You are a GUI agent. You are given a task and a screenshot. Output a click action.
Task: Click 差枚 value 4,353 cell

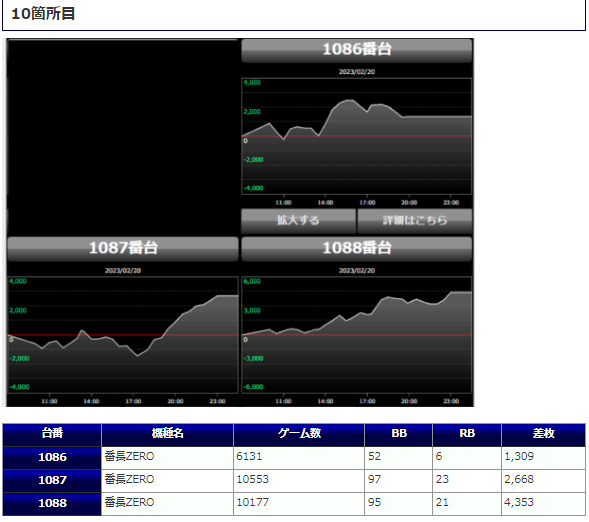click(544, 504)
